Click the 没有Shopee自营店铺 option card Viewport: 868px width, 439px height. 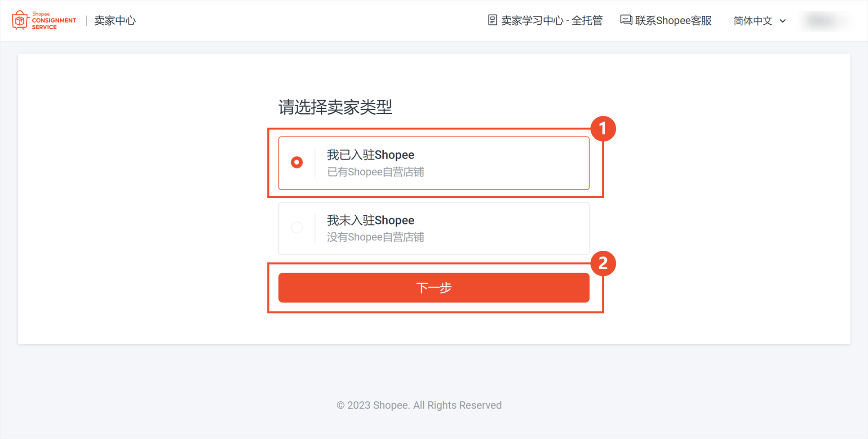[434, 228]
